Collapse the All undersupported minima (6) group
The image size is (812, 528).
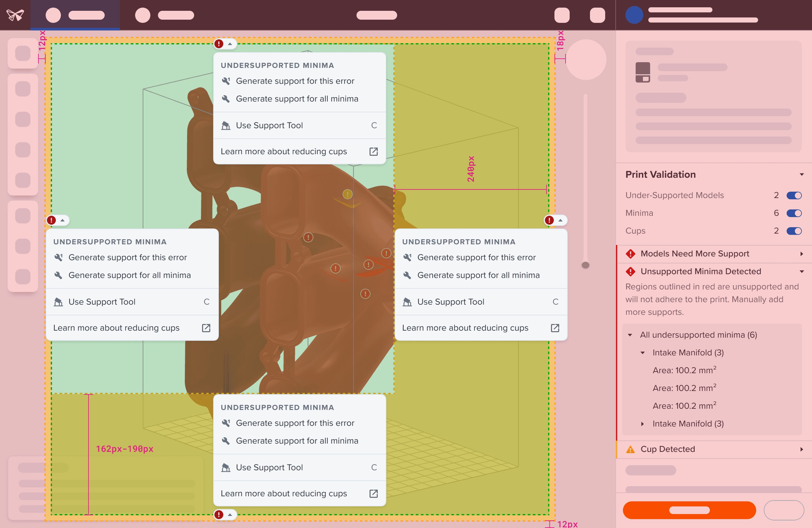click(x=630, y=335)
